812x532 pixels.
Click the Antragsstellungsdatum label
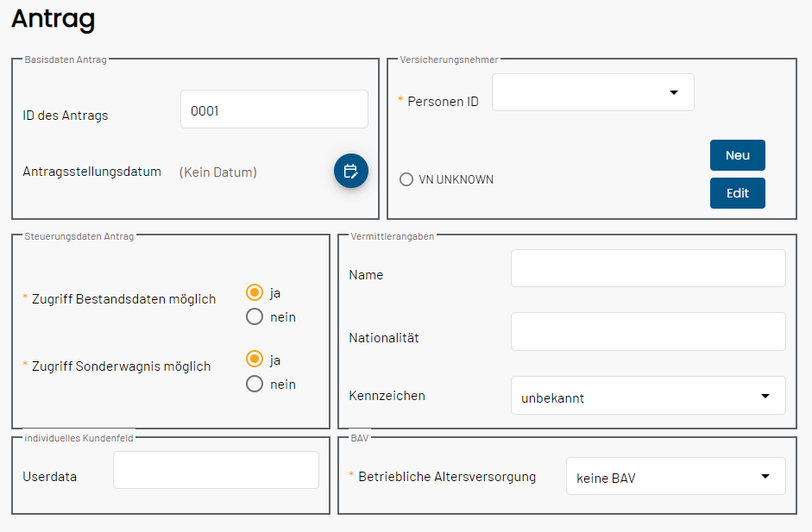[x=91, y=172]
